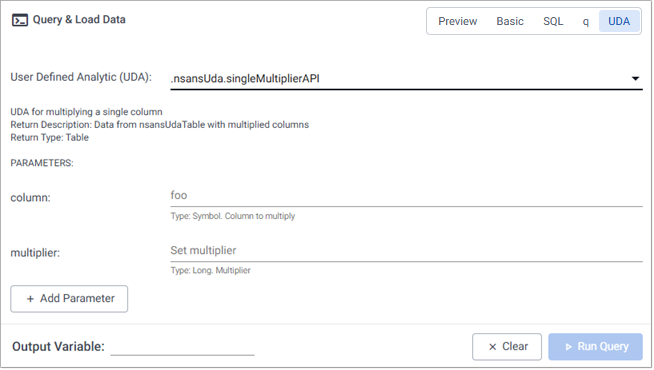Click the 'Type: Long. Multiplier' hint
This screenshot has height=370, width=654.
(211, 270)
